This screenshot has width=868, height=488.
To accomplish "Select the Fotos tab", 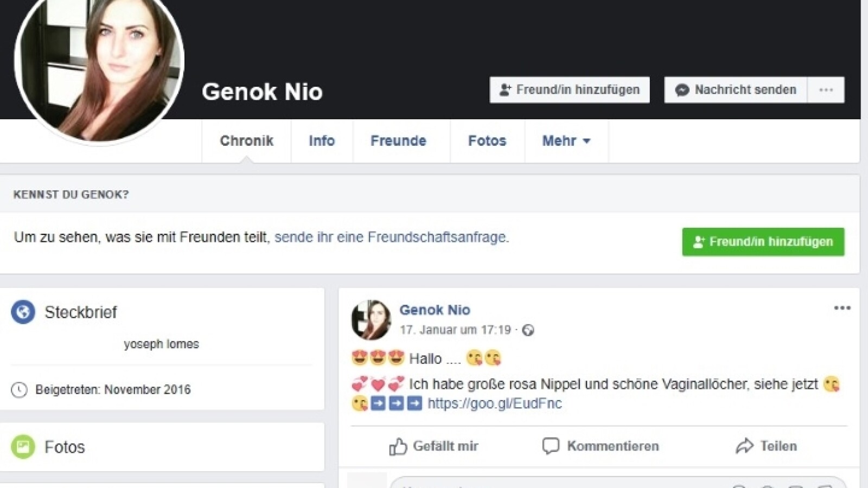I will [x=487, y=141].
